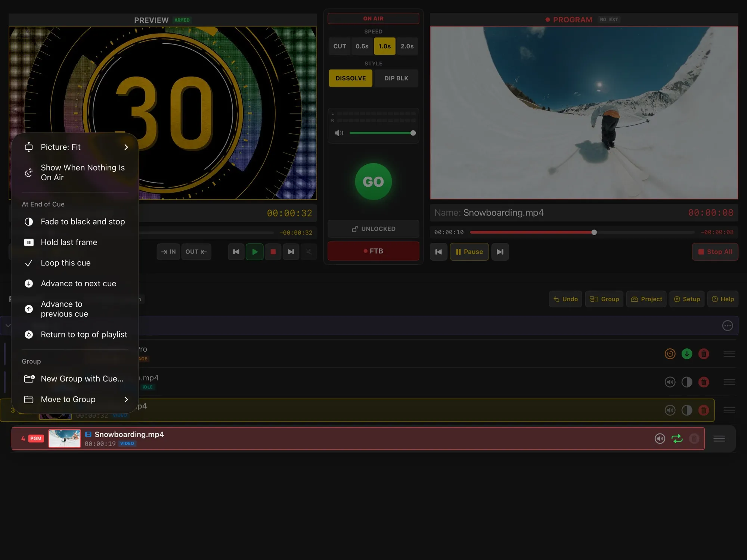Seek the program playback progress bar
This screenshot has width=747, height=560.
pyautogui.click(x=582, y=232)
